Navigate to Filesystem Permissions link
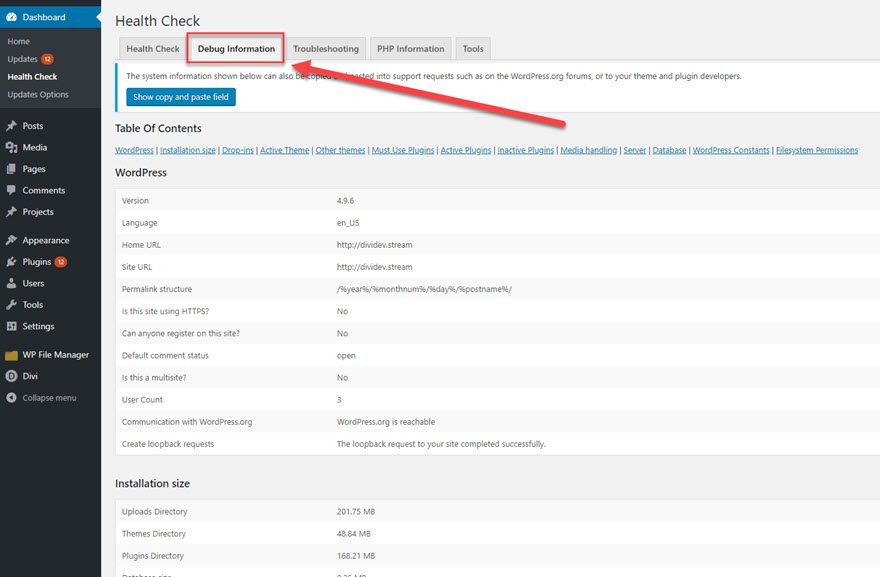This screenshot has height=577, width=880. click(814, 148)
